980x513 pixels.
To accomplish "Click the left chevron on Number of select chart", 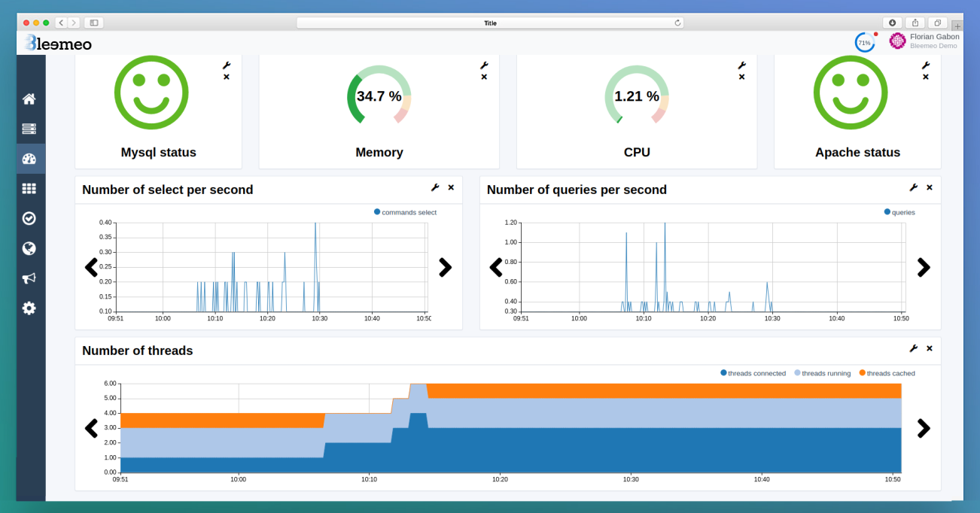I will [90, 267].
